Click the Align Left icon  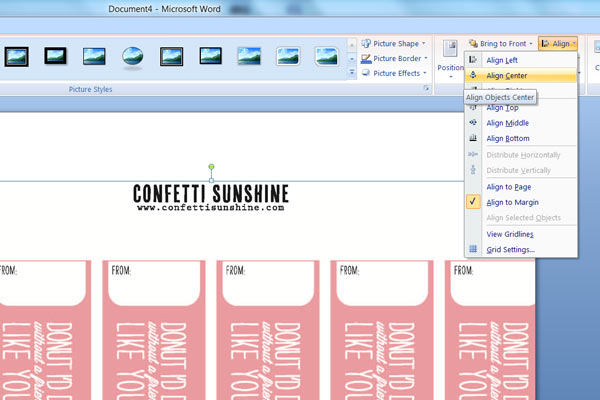tap(473, 60)
